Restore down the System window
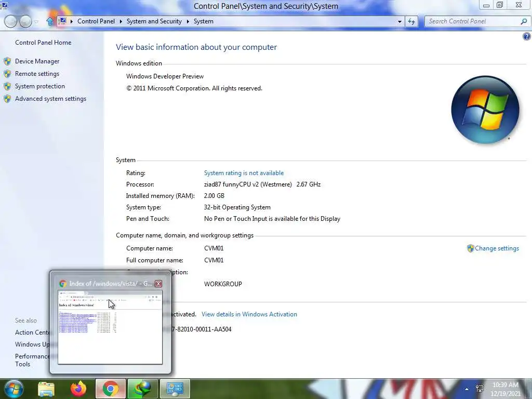Viewport: 532px width, 399px height. pos(499,5)
